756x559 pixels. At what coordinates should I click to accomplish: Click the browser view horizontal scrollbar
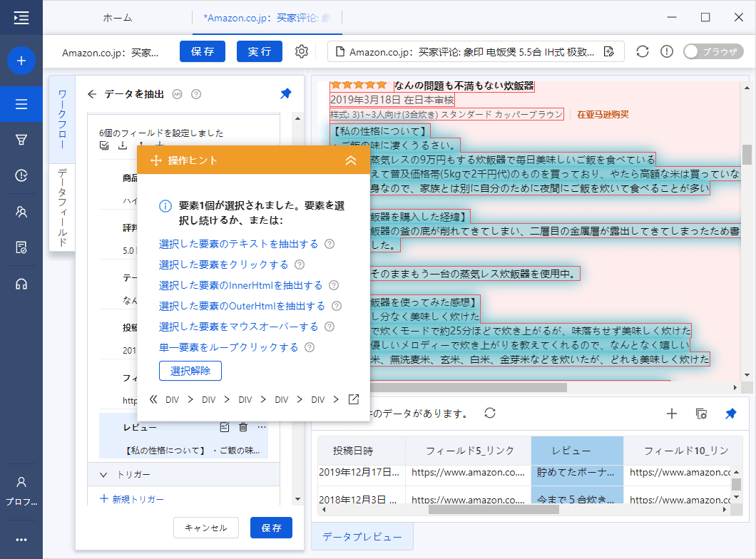pos(469,387)
